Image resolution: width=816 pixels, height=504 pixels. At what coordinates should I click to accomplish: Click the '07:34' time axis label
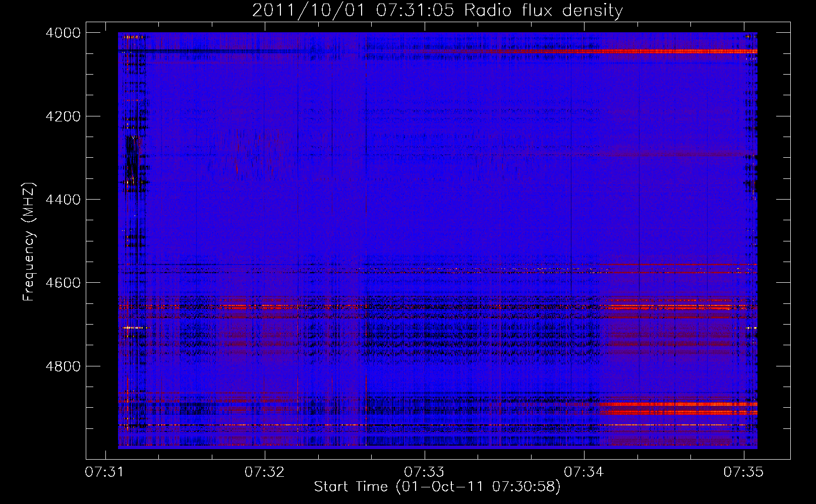[584, 472]
